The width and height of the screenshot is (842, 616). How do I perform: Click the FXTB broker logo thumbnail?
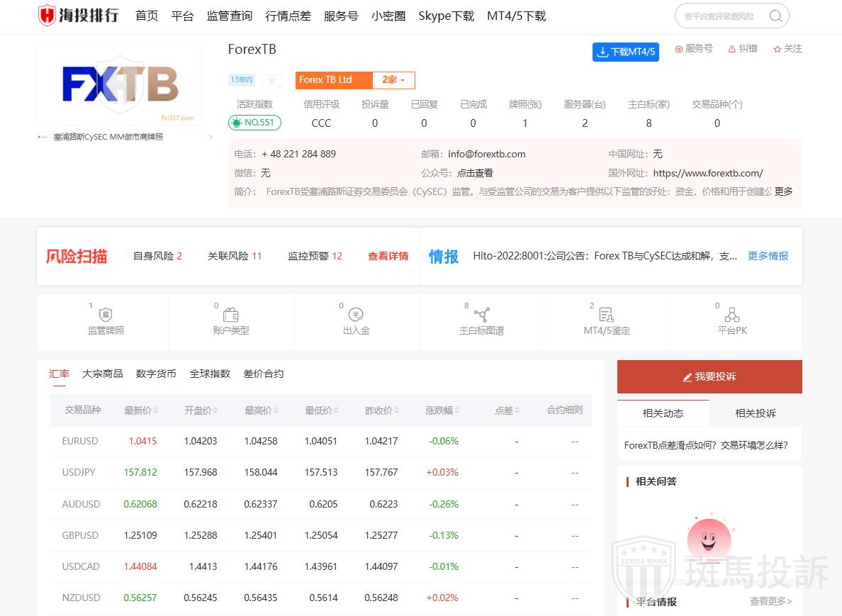point(120,84)
